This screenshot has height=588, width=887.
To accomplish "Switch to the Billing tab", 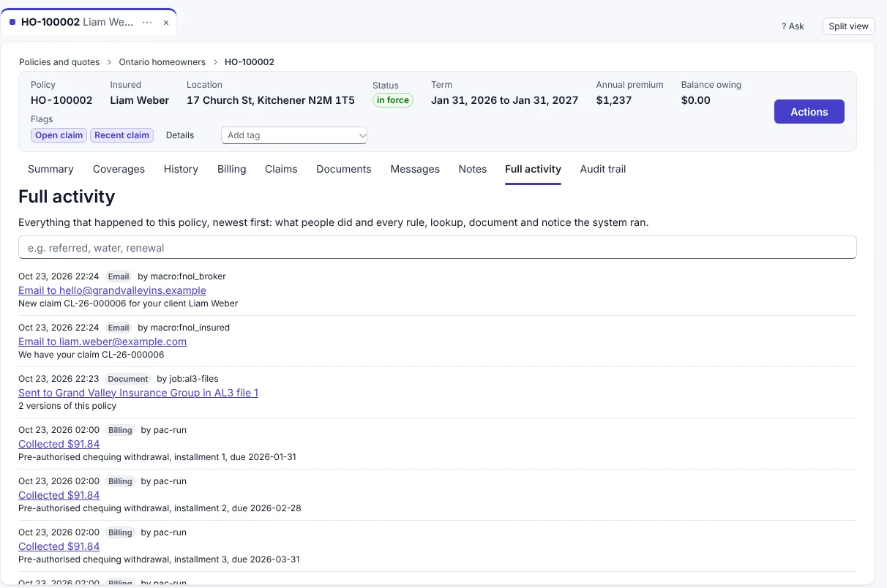I will click(231, 169).
